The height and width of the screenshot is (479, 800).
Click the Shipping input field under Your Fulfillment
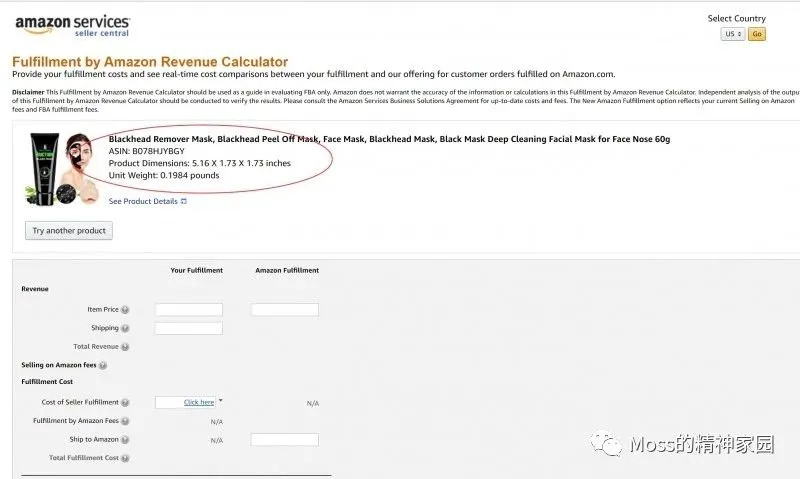(189, 328)
